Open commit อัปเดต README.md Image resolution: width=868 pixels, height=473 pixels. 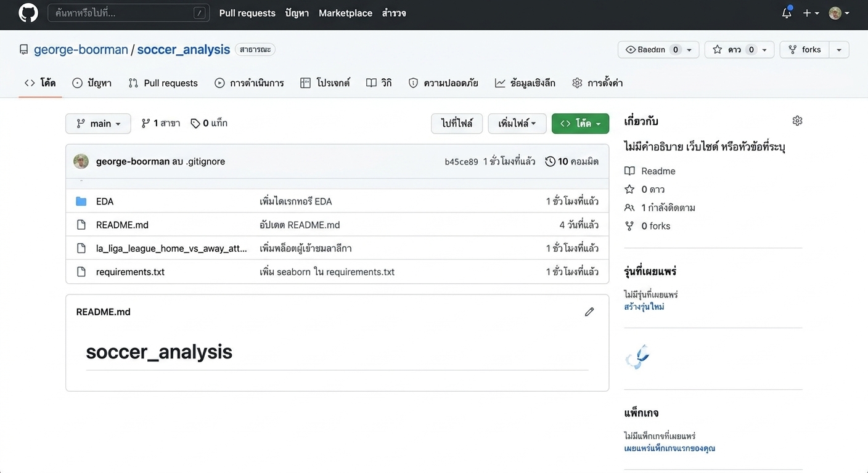pyautogui.click(x=300, y=225)
